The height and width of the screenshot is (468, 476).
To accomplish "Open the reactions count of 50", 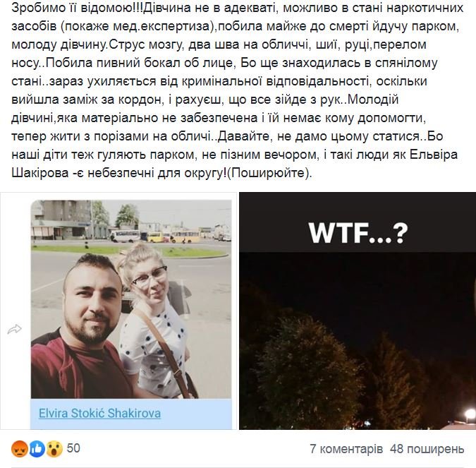I will [73, 448].
